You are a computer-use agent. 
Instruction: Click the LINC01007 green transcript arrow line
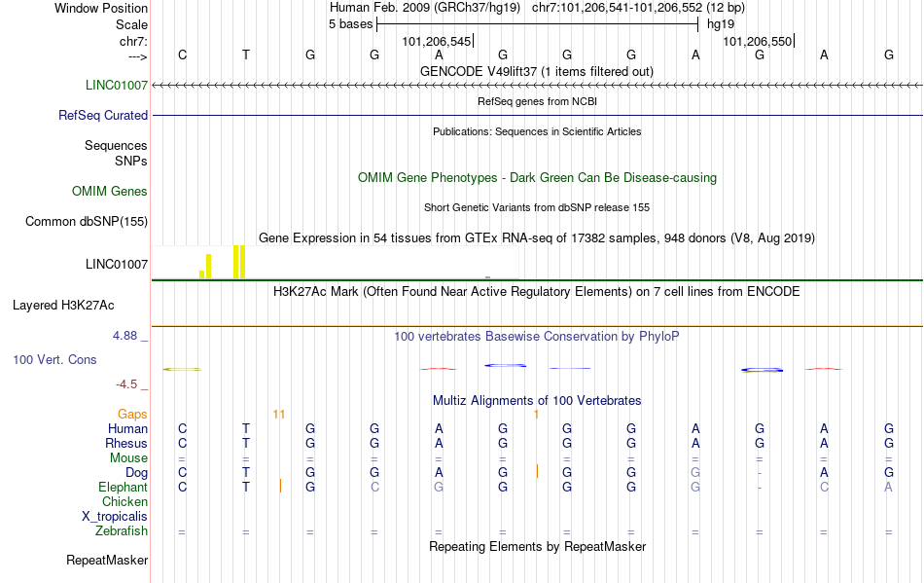[x=537, y=86]
